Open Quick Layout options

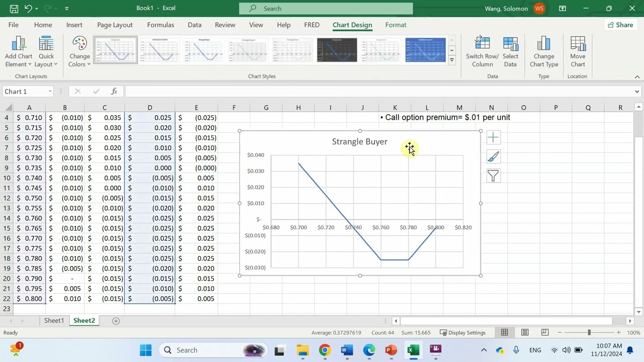pos(46,52)
